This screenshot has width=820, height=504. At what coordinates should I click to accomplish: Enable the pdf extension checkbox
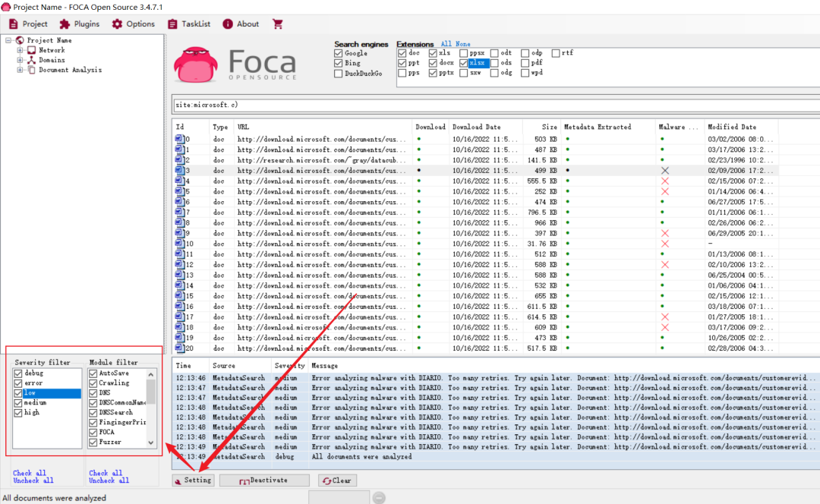525,63
